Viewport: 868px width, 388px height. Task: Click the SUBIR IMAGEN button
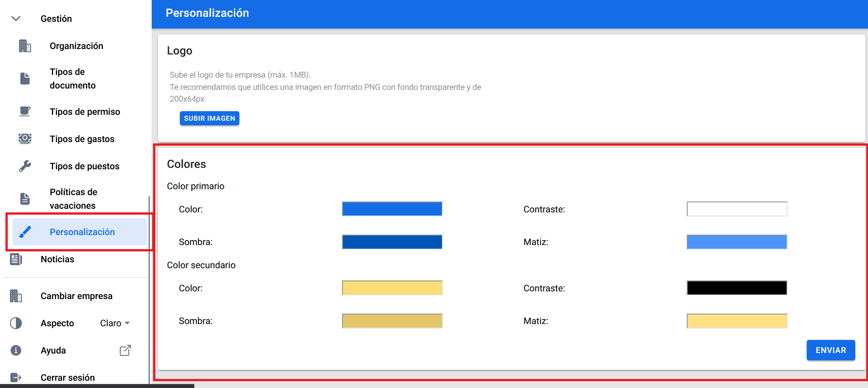pyautogui.click(x=209, y=118)
